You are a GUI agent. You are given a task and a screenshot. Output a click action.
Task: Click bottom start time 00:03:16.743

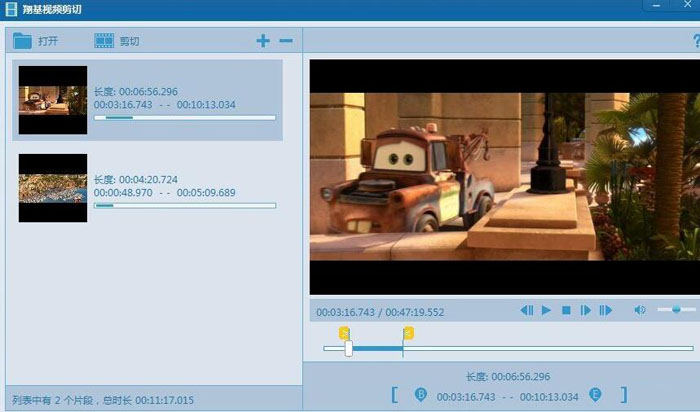point(466,397)
